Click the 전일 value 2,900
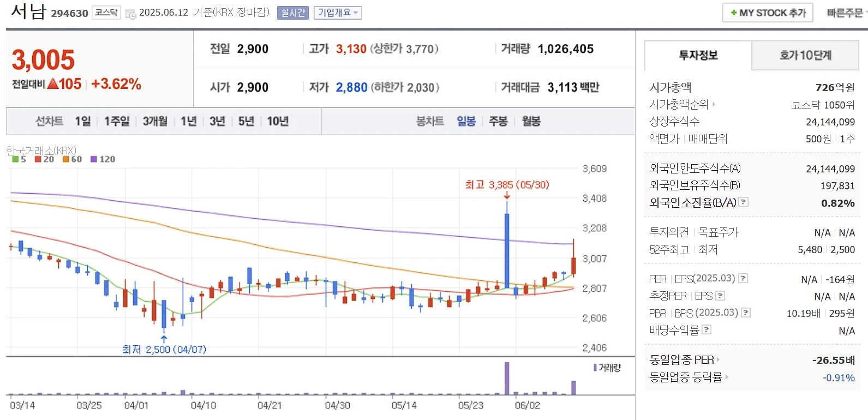This screenshot has width=868, height=420. click(253, 49)
